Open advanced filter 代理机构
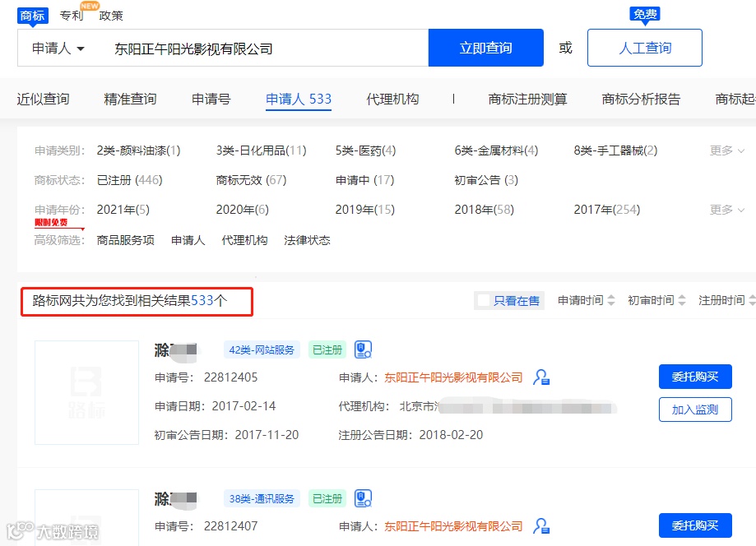The width and height of the screenshot is (756, 546). (244, 240)
